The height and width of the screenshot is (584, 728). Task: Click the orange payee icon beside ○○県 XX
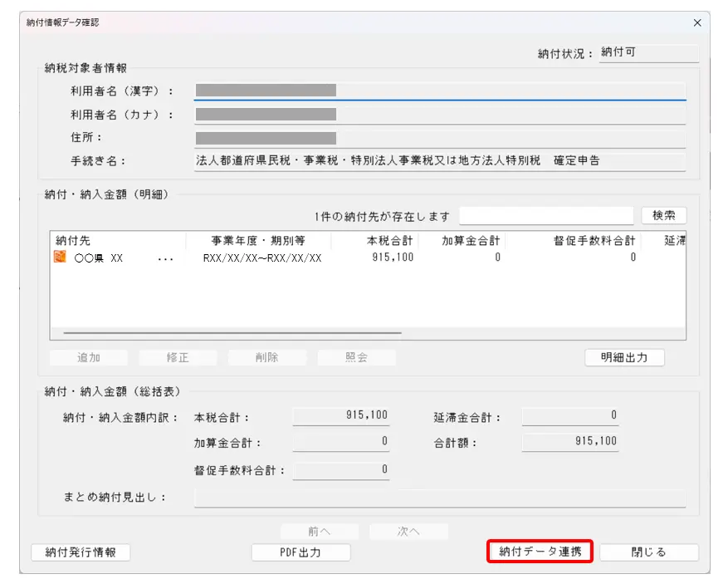60,257
